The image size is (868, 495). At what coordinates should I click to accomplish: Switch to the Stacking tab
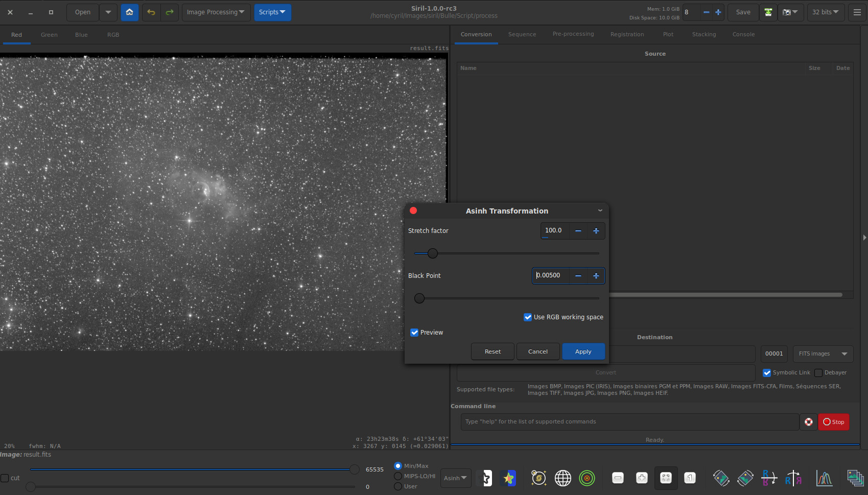(703, 34)
